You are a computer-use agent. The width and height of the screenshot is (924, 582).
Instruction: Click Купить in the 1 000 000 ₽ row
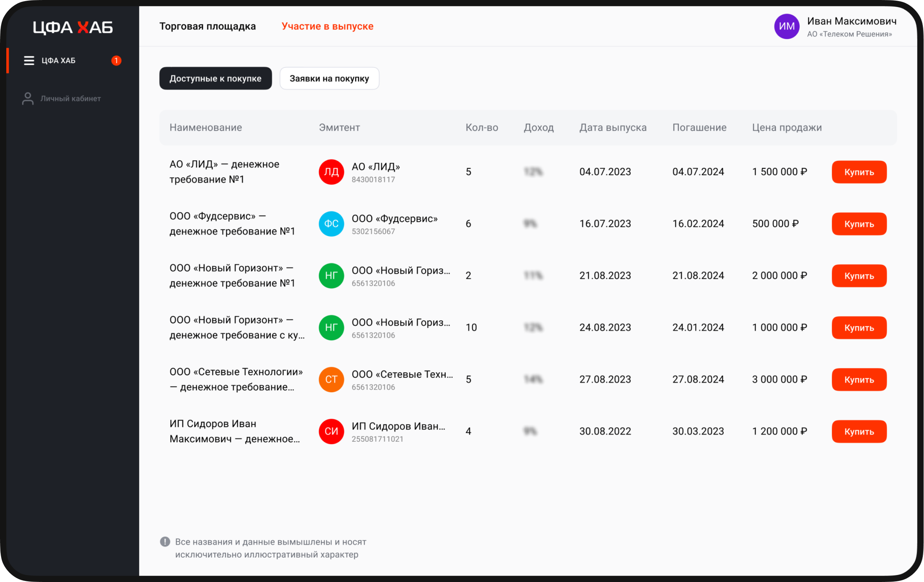pos(859,328)
